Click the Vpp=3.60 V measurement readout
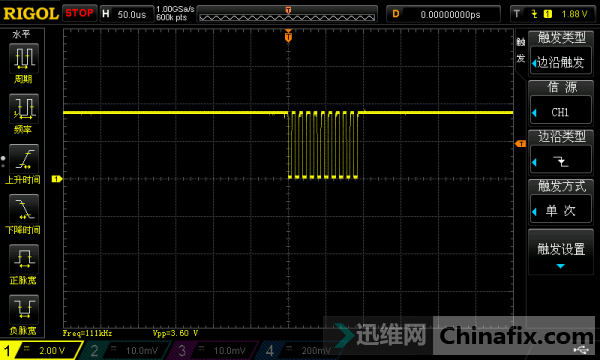 pos(175,333)
